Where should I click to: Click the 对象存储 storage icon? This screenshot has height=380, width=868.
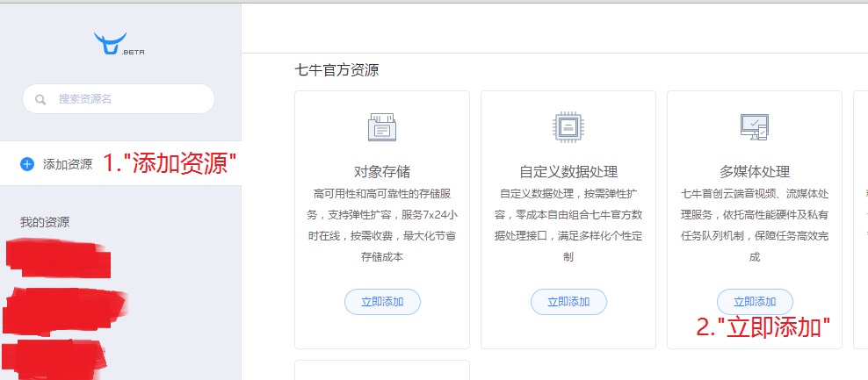[x=382, y=126]
